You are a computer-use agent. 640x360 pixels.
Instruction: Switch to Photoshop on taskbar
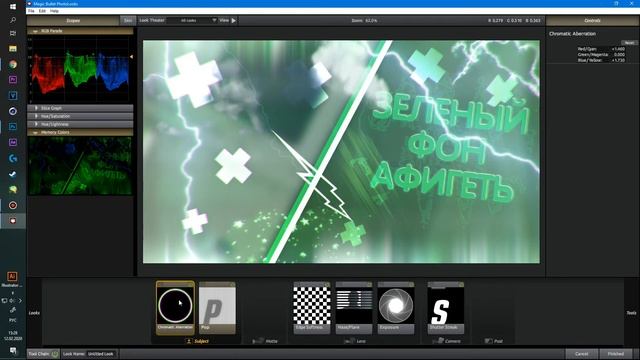13,127
